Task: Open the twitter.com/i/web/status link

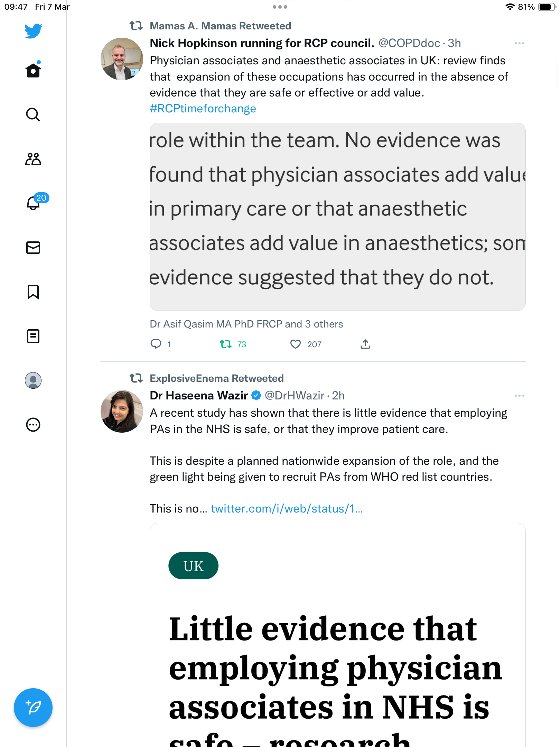Action: 287,509
